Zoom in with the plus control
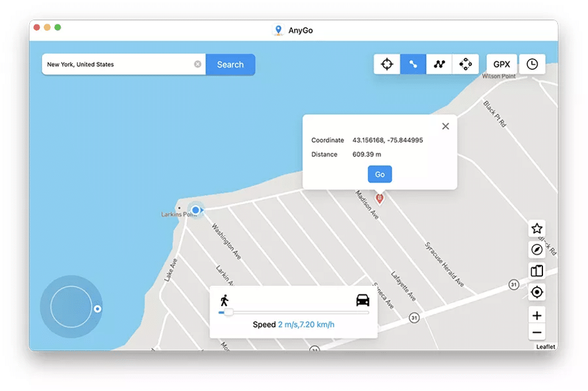 537,315
